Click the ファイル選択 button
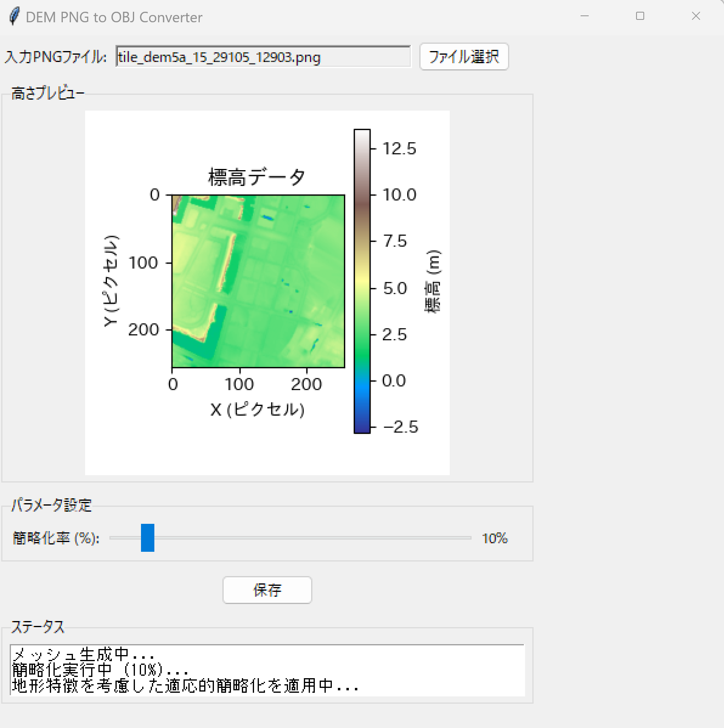Screen dimensions: 724x728 pos(464,57)
